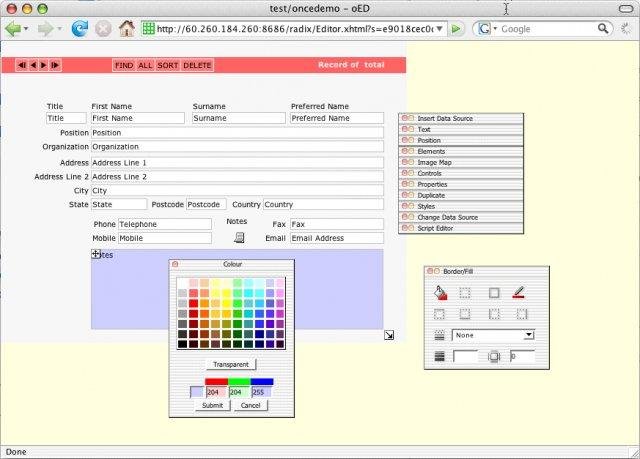This screenshot has height=459, width=640.
Task: Click the resize arrow handle below notes
Action: [x=389, y=335]
